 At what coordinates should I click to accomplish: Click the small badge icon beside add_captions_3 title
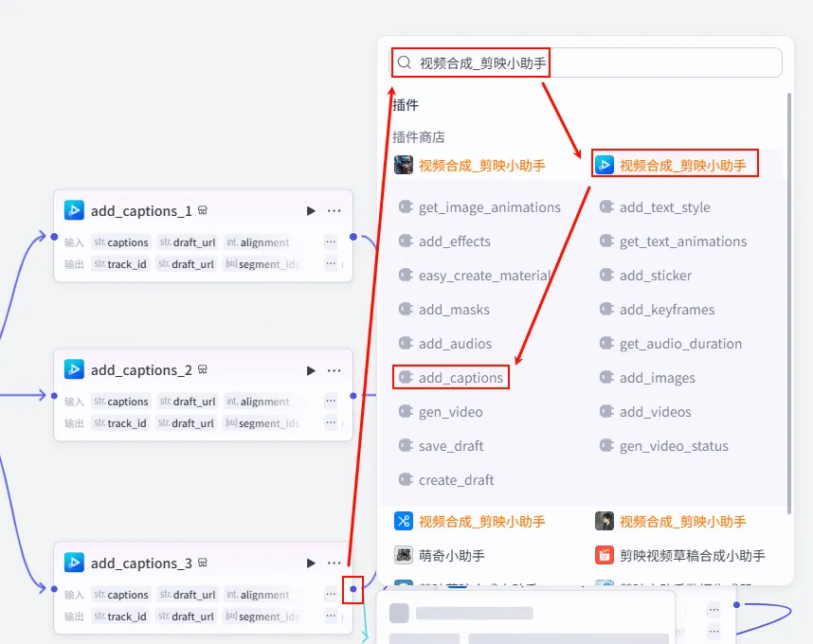point(203,563)
